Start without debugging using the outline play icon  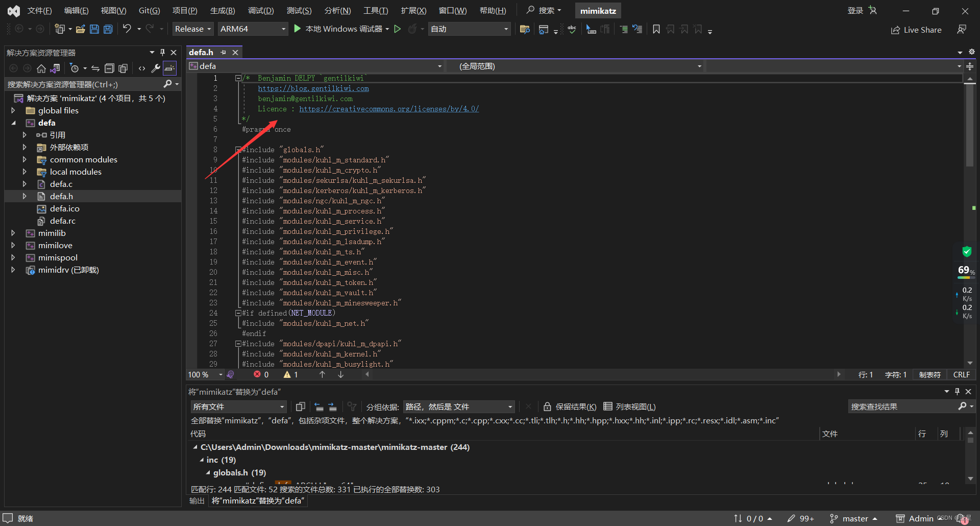pos(398,29)
